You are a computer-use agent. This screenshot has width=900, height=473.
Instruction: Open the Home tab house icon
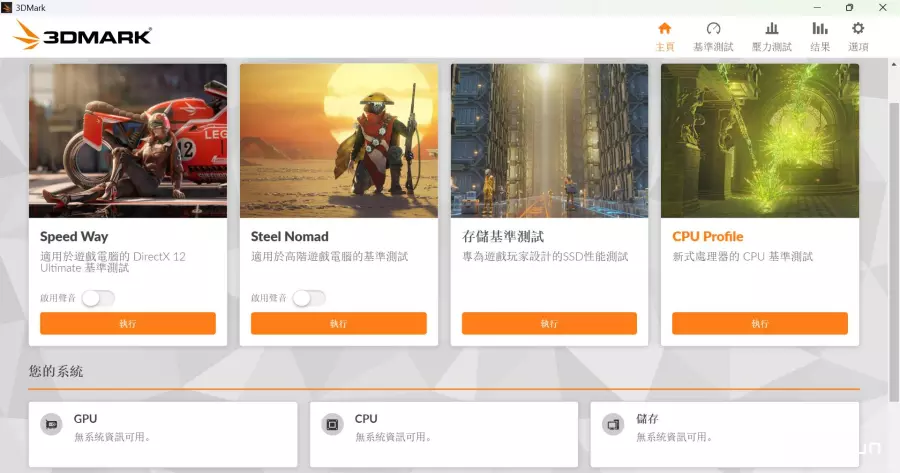pyautogui.click(x=664, y=29)
